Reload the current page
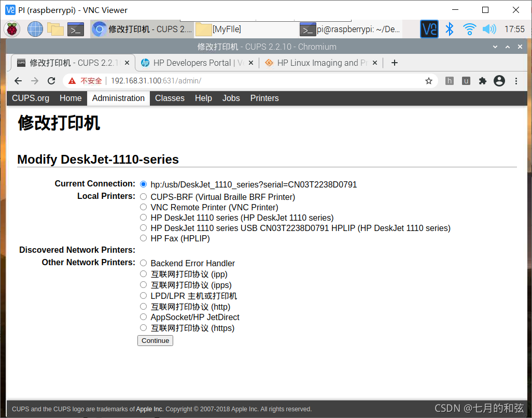Viewport: 532px width, 418px height. (x=51, y=81)
